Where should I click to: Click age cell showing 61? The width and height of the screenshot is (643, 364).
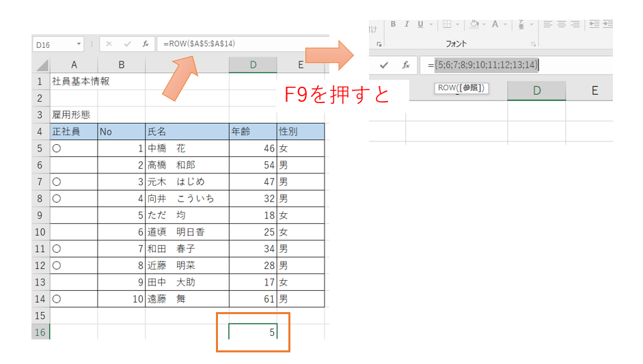click(x=253, y=299)
